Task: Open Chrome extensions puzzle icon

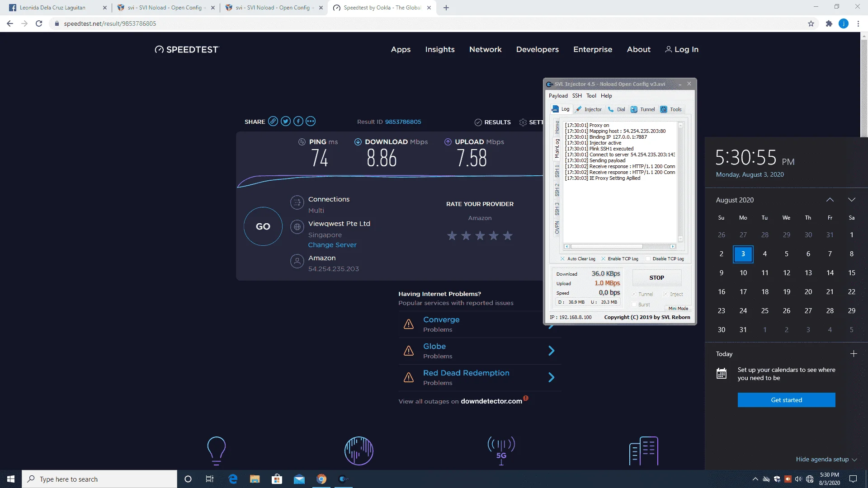Action: (829, 23)
